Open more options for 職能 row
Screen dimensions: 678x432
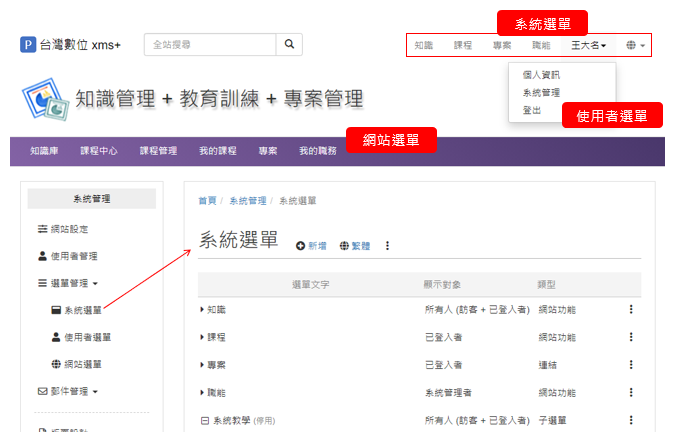[x=631, y=393]
